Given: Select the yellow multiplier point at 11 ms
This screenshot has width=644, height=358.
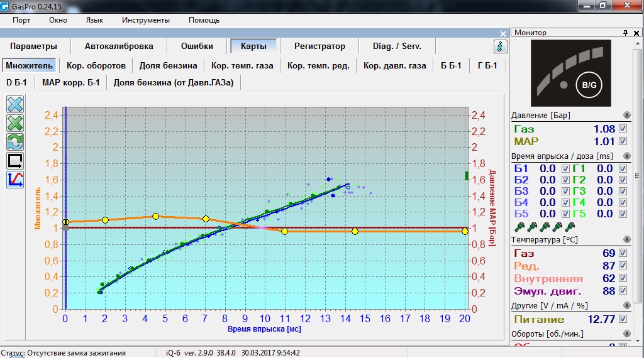Looking at the screenshot, I should click(x=285, y=231).
